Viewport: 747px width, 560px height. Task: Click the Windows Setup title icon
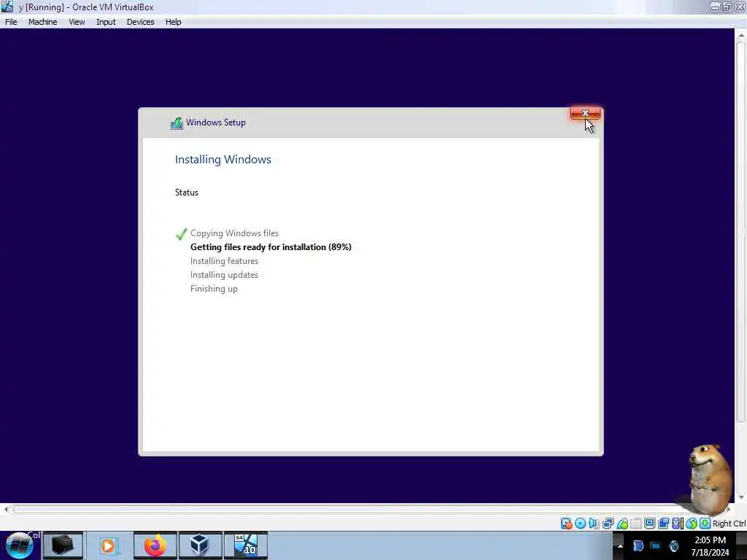(x=177, y=123)
